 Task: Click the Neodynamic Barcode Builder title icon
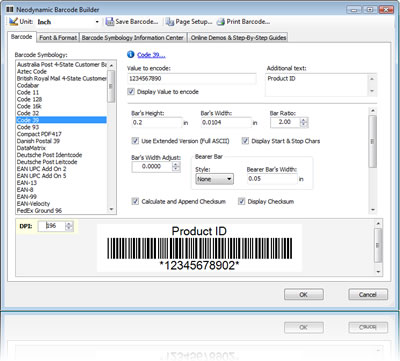(x=10, y=9)
